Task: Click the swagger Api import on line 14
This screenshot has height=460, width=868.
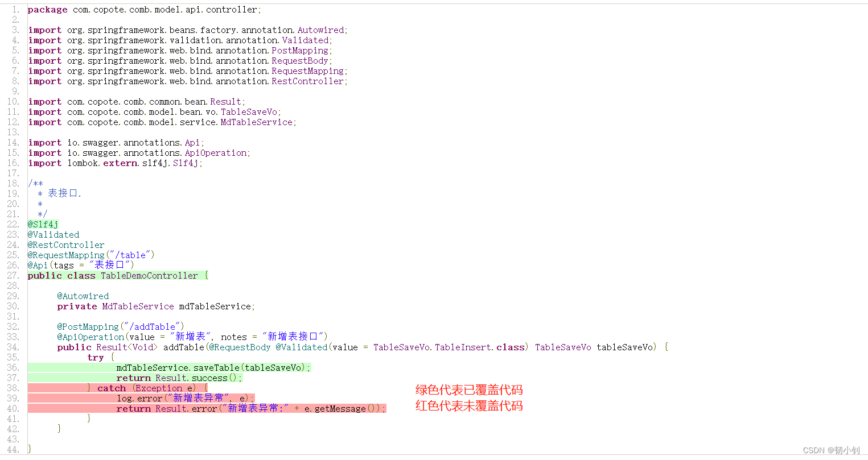Action: (x=116, y=143)
